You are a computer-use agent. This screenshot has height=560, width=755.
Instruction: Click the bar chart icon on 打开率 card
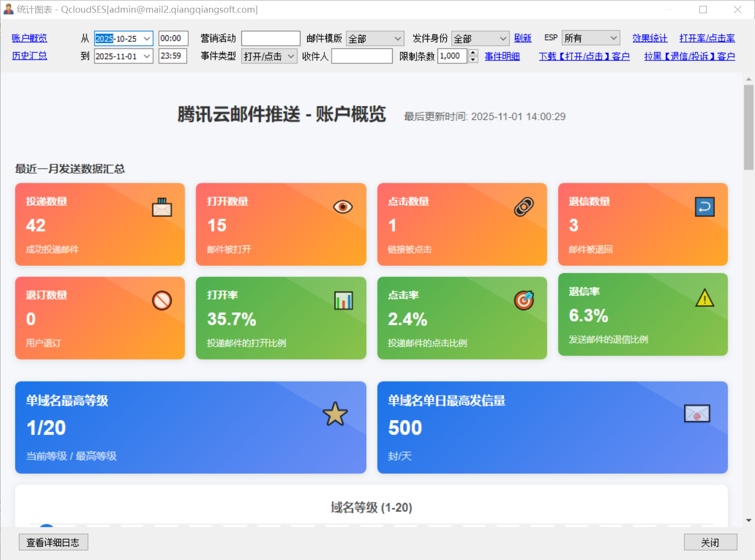pos(343,300)
